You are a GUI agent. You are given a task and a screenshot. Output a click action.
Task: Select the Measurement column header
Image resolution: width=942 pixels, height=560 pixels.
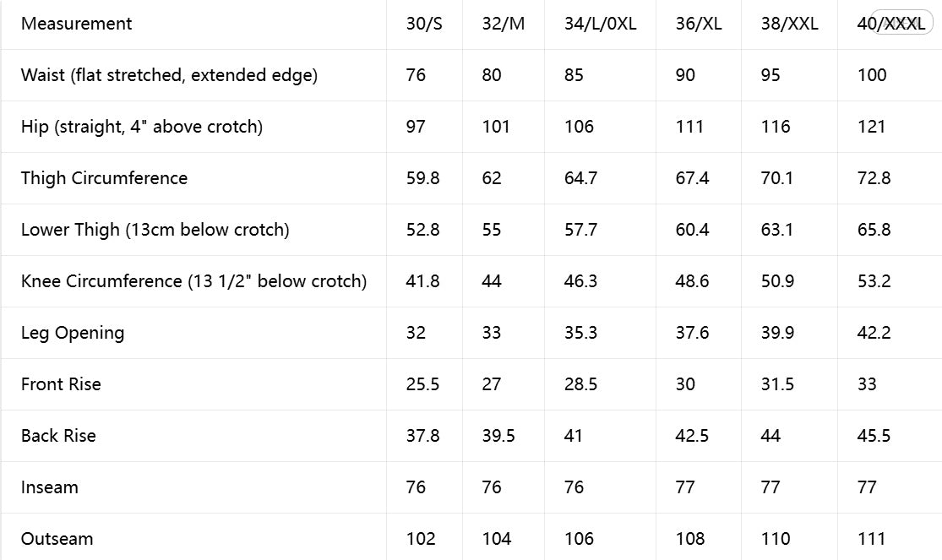[x=76, y=24]
